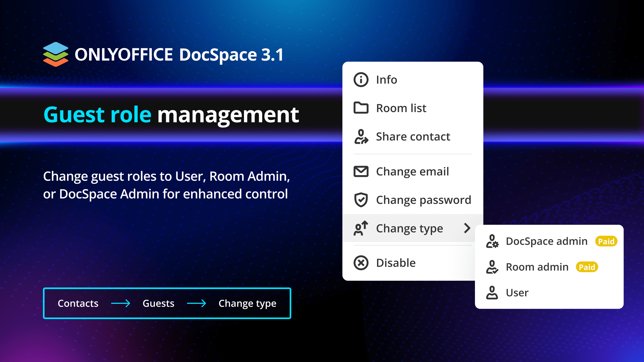This screenshot has height=362, width=644.
Task: Click the Change password shield icon
Action: [361, 200]
